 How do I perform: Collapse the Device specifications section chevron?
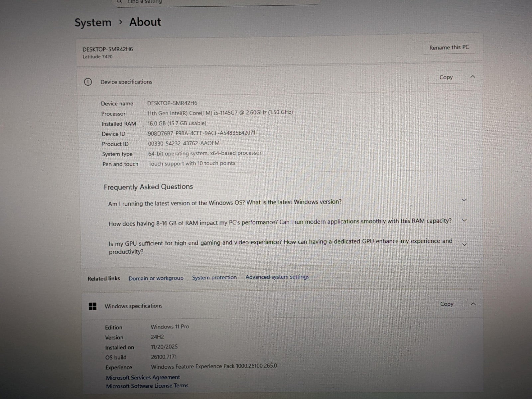[x=473, y=77]
